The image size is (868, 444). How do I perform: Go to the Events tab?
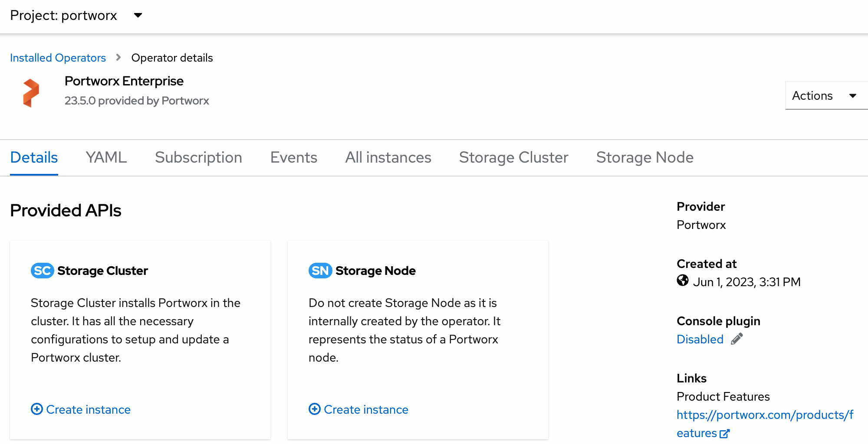pos(293,157)
